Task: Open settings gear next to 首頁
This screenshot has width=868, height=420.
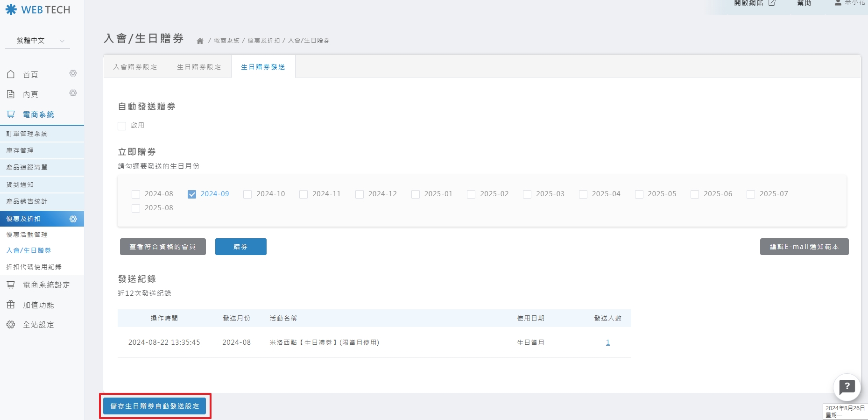Action: [73, 73]
